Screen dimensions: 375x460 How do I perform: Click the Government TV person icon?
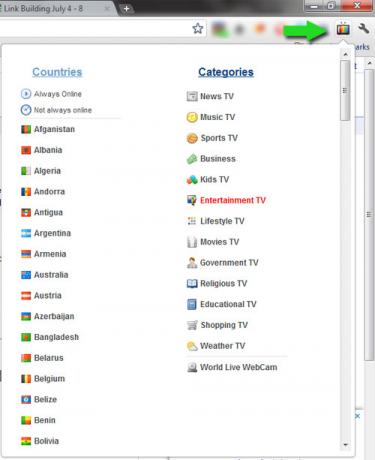click(192, 263)
